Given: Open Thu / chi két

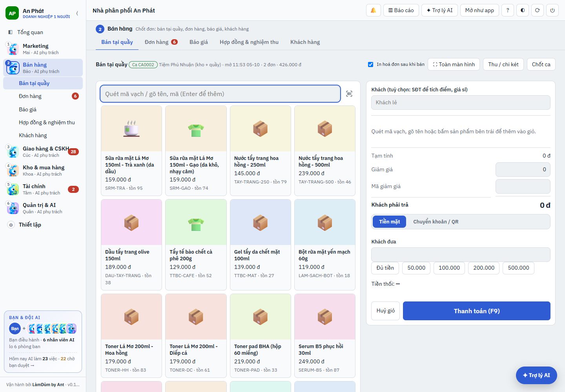Looking at the screenshot, I should [503, 64].
